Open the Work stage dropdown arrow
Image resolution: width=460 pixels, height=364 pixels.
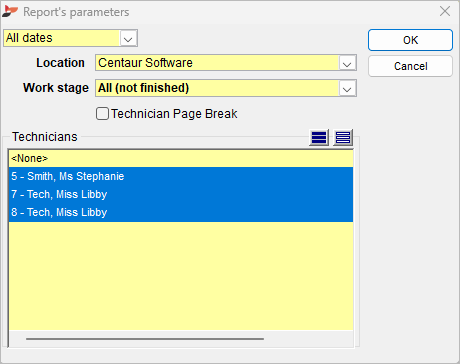(347, 88)
